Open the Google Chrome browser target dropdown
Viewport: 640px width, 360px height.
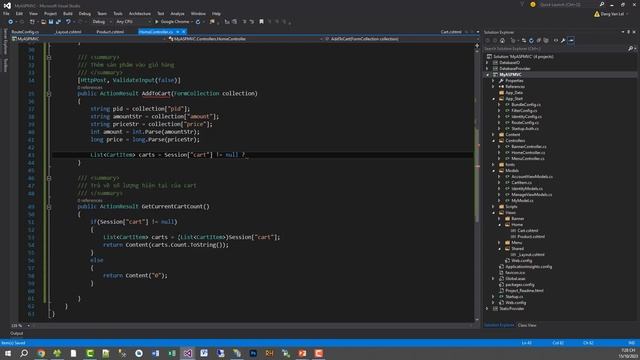[191, 22]
